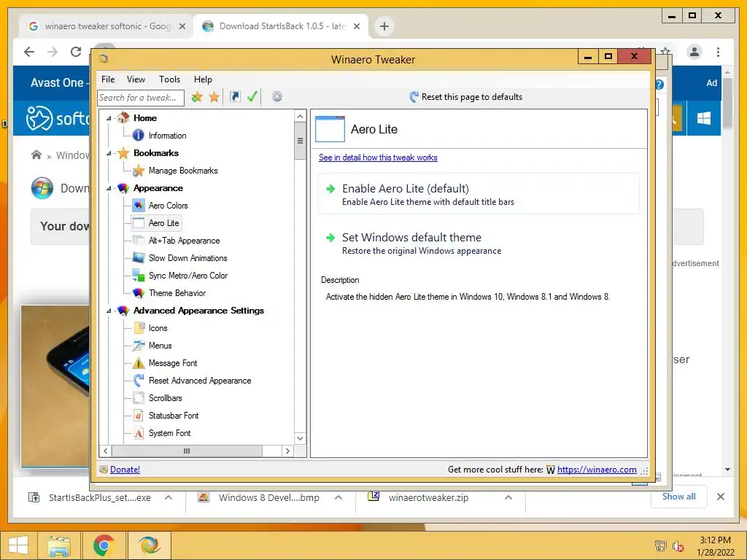Click the Reset this page to defaults icon

(414, 97)
